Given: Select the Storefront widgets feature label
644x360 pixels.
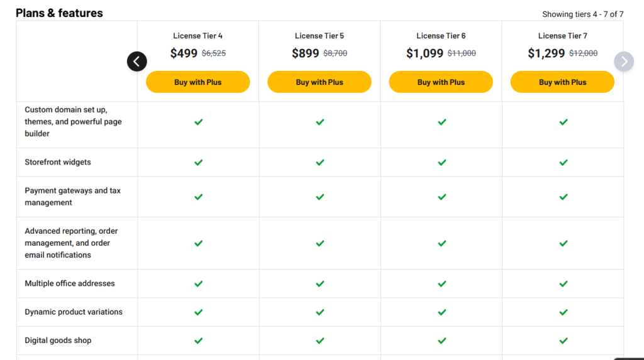Looking at the screenshot, I should tap(58, 162).
